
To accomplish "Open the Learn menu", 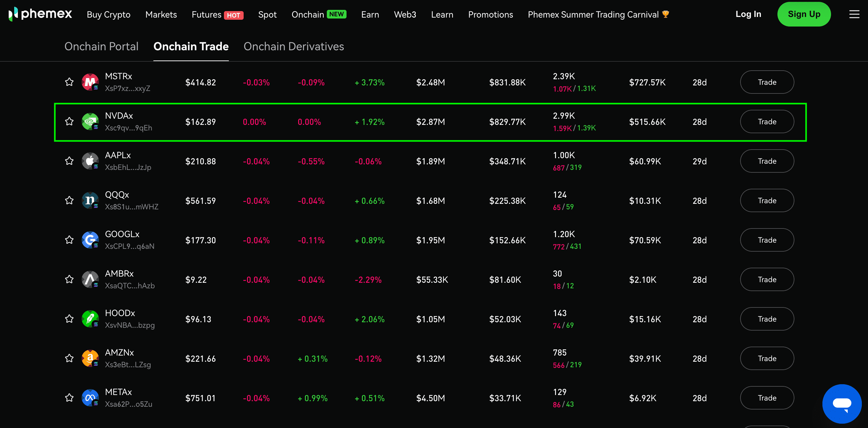I will click(442, 14).
